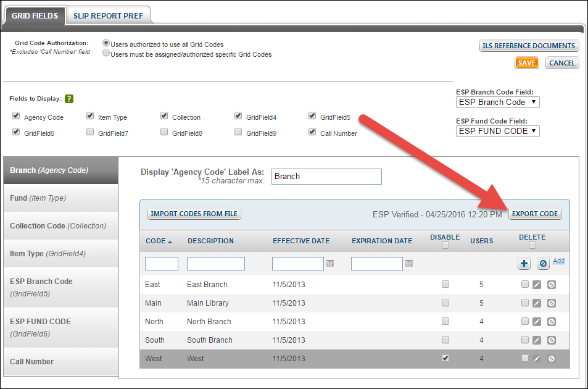Uncheck the Disable checkbox for West
The height and width of the screenshot is (389, 588).
point(445,359)
